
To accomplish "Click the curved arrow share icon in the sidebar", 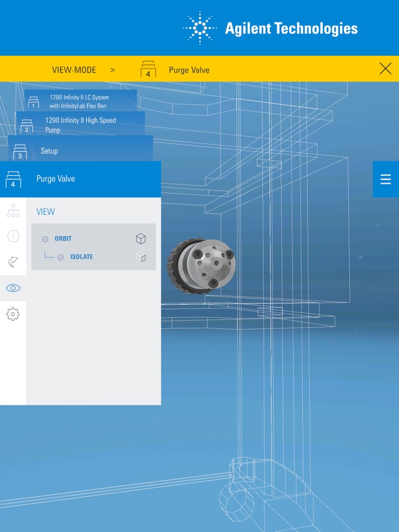I will click(x=13, y=261).
